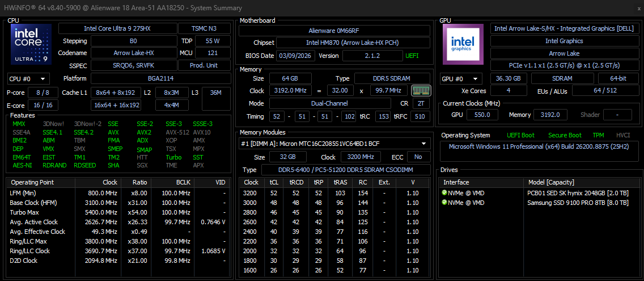644x281 pixels.
Task: Select the D2D Clock row
Action: [119, 261]
